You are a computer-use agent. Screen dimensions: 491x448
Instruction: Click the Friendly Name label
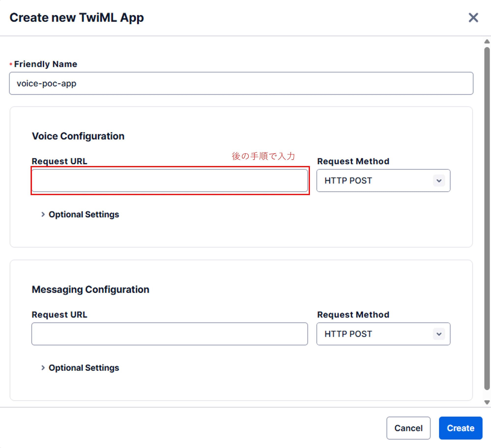pyautogui.click(x=46, y=64)
